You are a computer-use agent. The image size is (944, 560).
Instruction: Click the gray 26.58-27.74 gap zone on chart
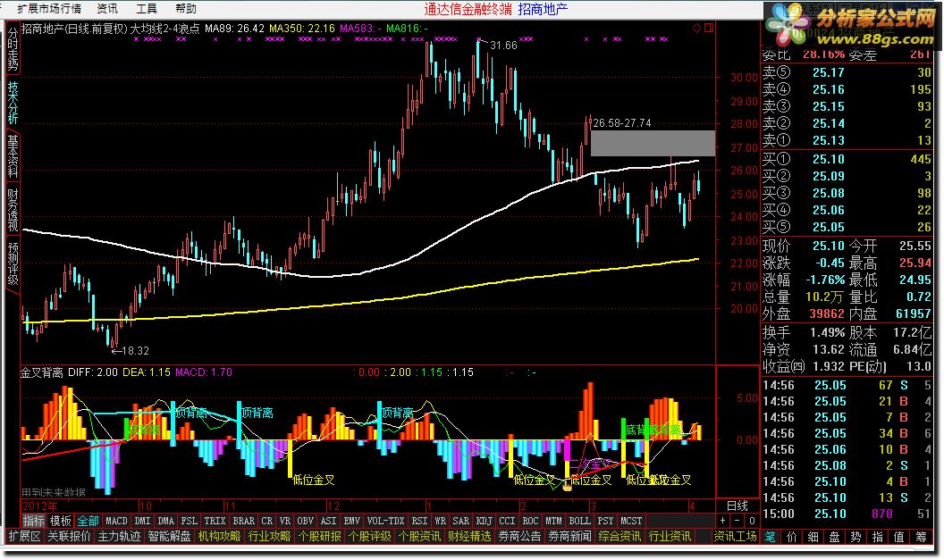(653, 143)
